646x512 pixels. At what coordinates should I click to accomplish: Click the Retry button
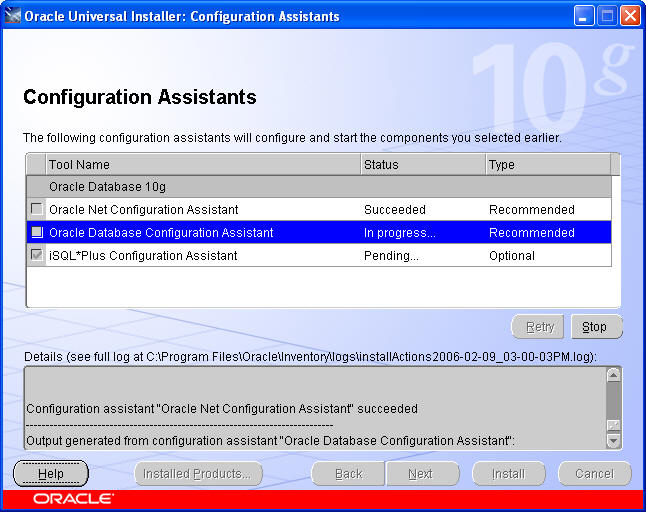pos(538,327)
